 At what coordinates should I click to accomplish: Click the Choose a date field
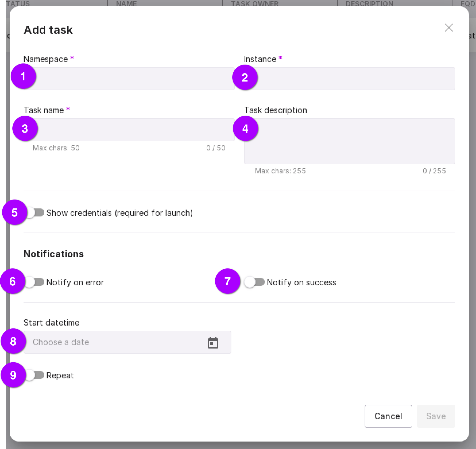pos(115,342)
